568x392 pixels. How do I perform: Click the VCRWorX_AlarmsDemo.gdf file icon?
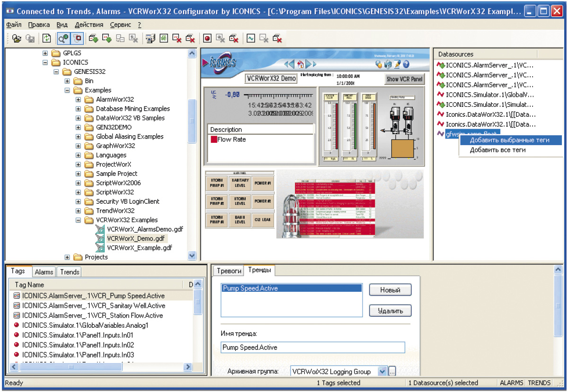[x=100, y=229]
